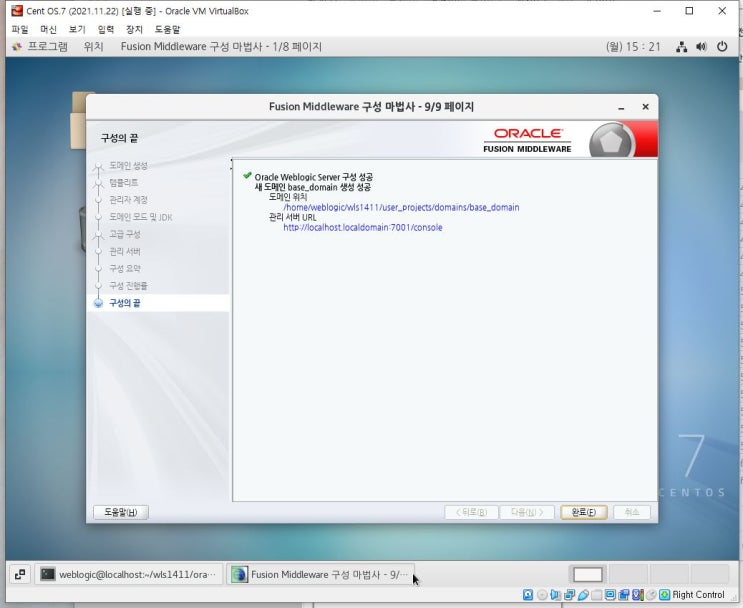Click the 도움말(H) help button

tap(121, 512)
